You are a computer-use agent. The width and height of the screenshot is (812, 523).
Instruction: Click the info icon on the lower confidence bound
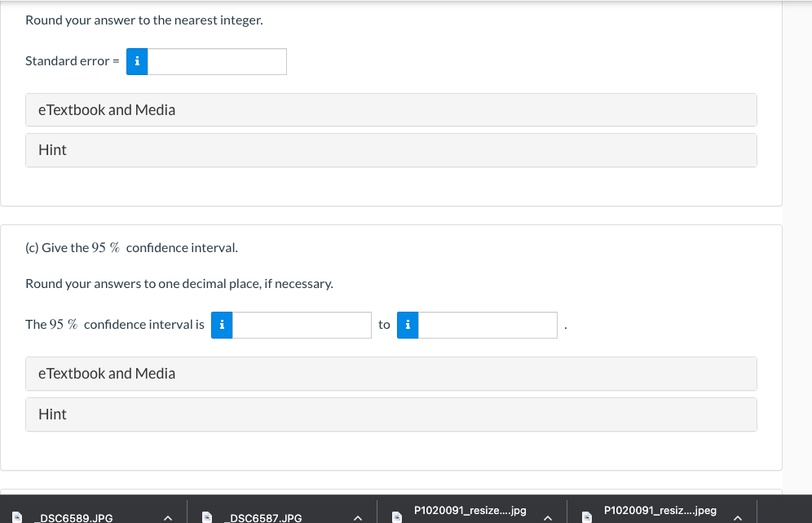(221, 325)
